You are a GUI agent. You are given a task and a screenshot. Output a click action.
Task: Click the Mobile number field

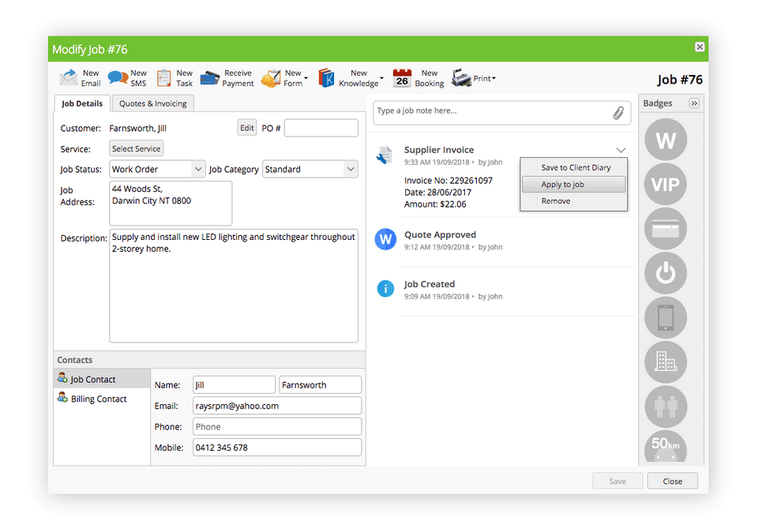point(277,448)
